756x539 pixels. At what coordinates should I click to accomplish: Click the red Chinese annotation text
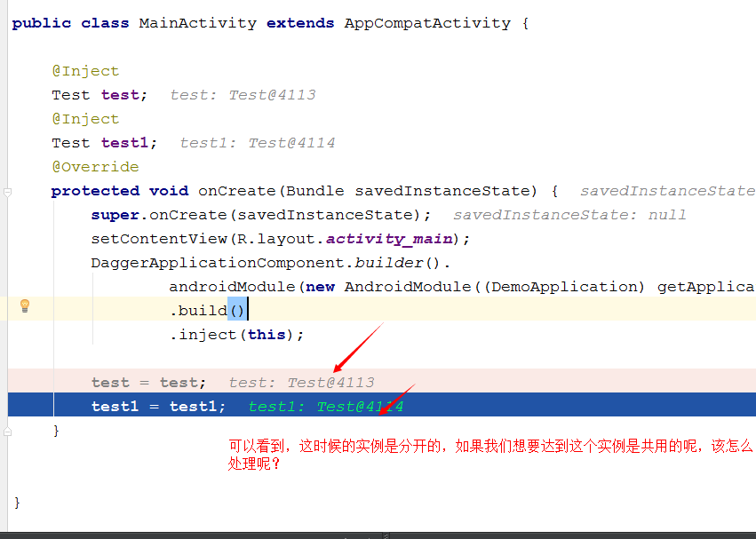point(489,454)
